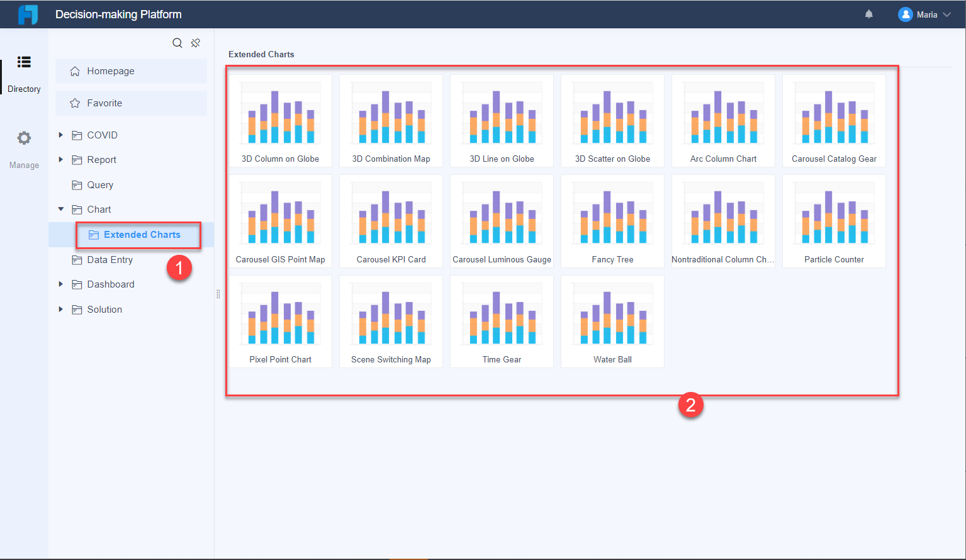Open the Water Ball chart
This screenshot has height=560, width=966.
pyautogui.click(x=613, y=322)
